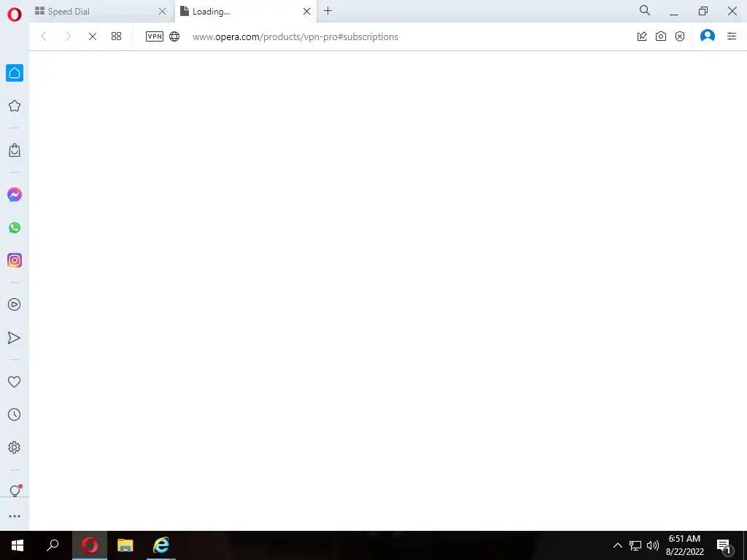Open Easy Setup sliders menu

click(732, 36)
